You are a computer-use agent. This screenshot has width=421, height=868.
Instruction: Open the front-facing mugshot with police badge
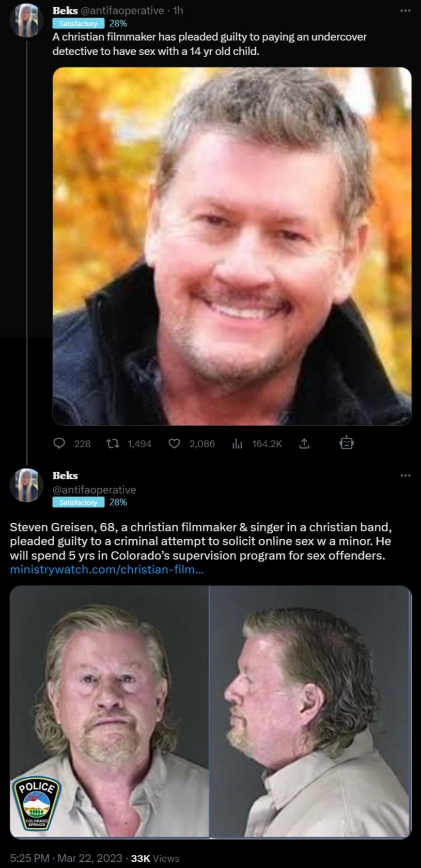tap(110, 711)
